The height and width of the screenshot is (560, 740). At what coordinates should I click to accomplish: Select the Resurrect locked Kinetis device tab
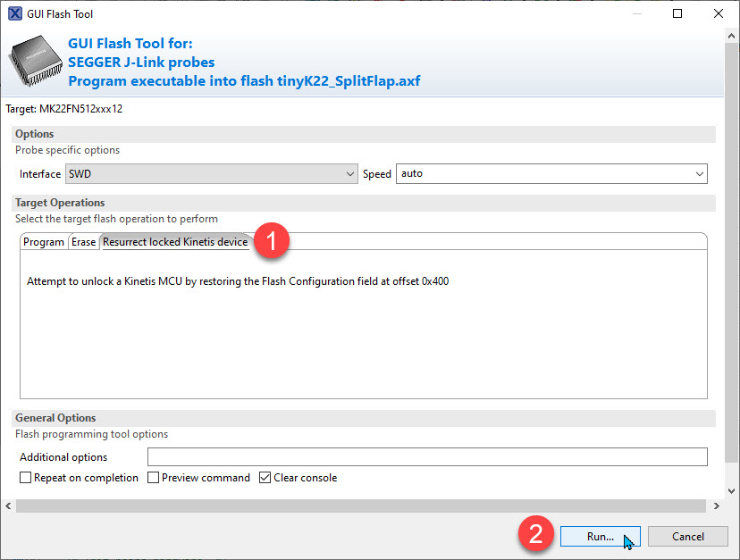(175, 242)
